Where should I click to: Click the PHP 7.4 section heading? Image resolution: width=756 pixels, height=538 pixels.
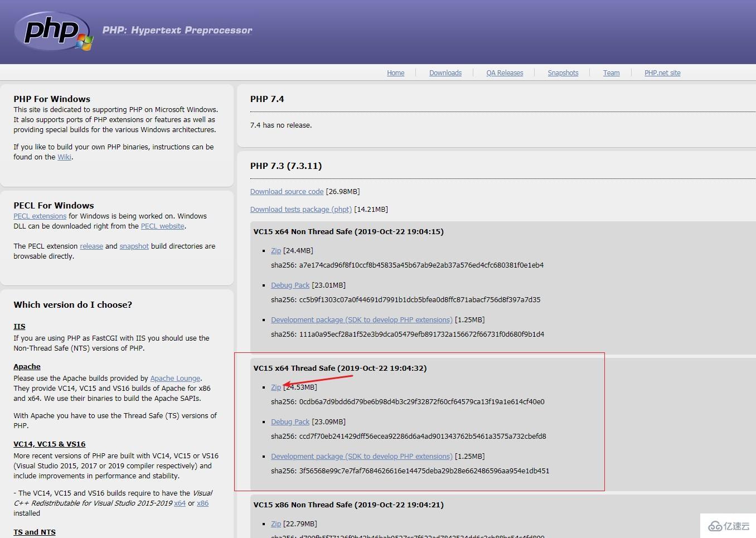267,99
